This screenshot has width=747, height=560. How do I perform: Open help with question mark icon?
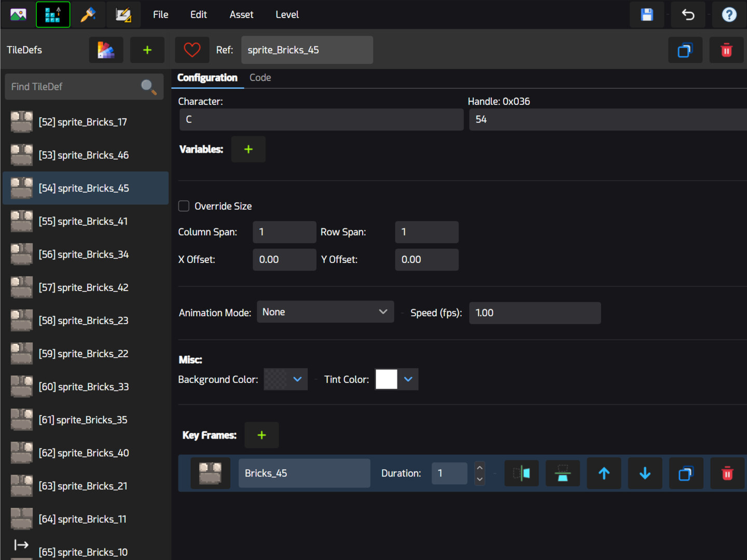point(729,15)
